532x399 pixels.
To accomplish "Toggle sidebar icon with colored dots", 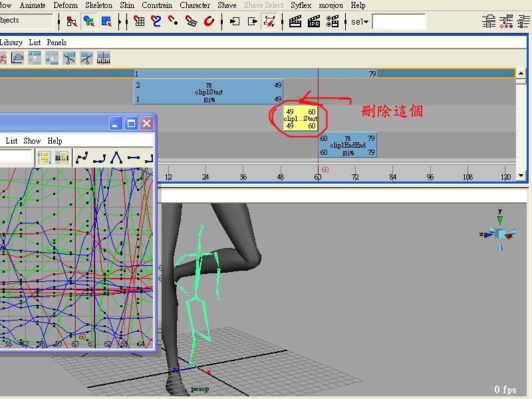I will tap(506, 22).
